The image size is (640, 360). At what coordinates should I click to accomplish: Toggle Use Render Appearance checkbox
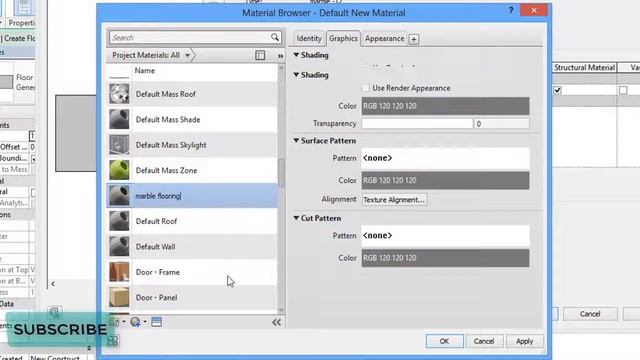365,88
